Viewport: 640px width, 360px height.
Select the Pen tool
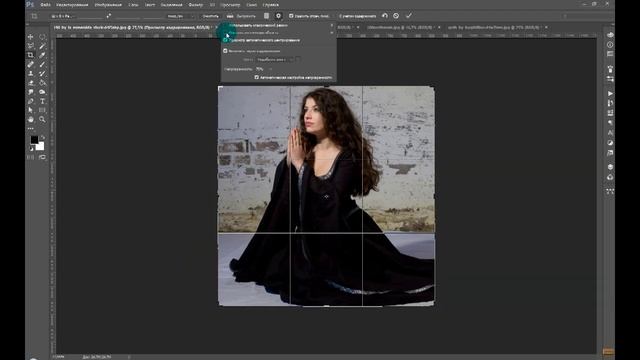(x=31, y=101)
